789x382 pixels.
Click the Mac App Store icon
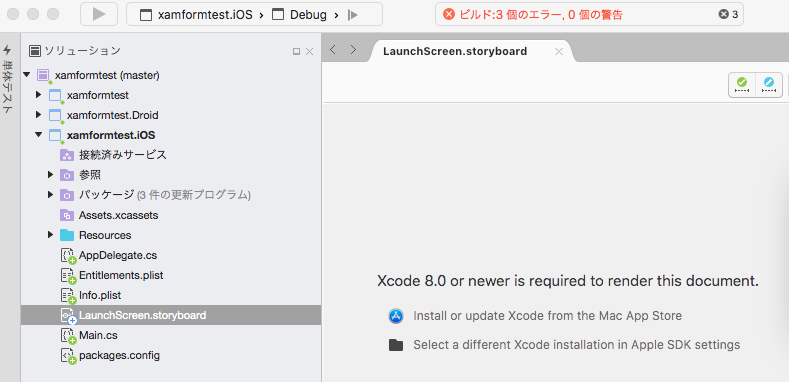[396, 316]
